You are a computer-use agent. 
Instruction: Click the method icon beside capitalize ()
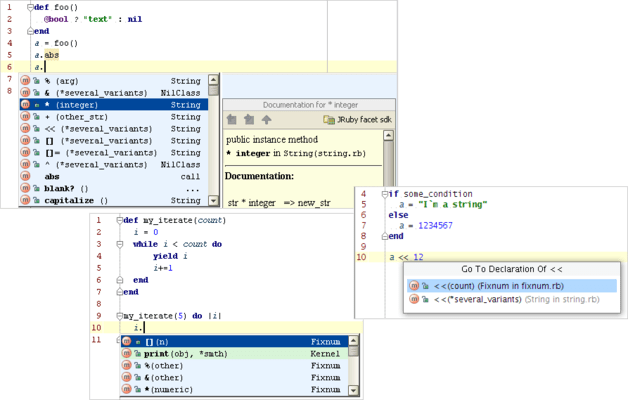coord(25,200)
